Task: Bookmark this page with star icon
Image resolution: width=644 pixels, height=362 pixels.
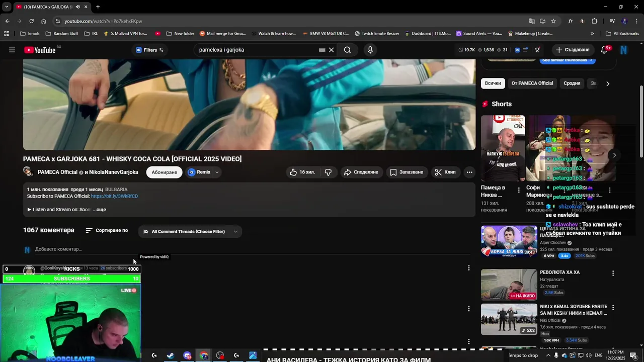Action: [553, 21]
